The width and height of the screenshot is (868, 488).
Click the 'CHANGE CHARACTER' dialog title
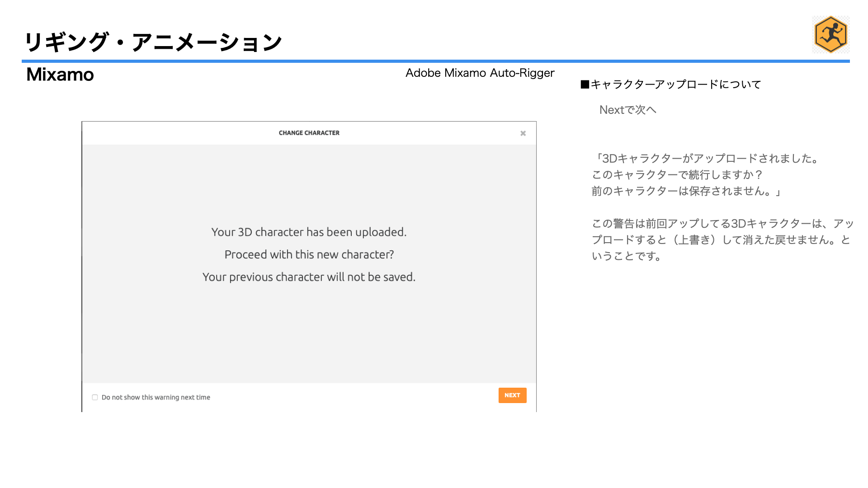(x=309, y=133)
